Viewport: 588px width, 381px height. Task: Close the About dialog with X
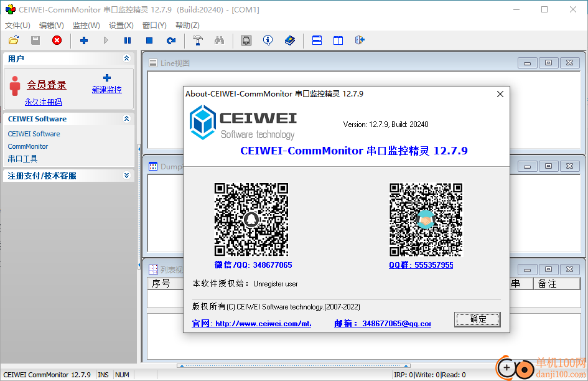pos(500,94)
